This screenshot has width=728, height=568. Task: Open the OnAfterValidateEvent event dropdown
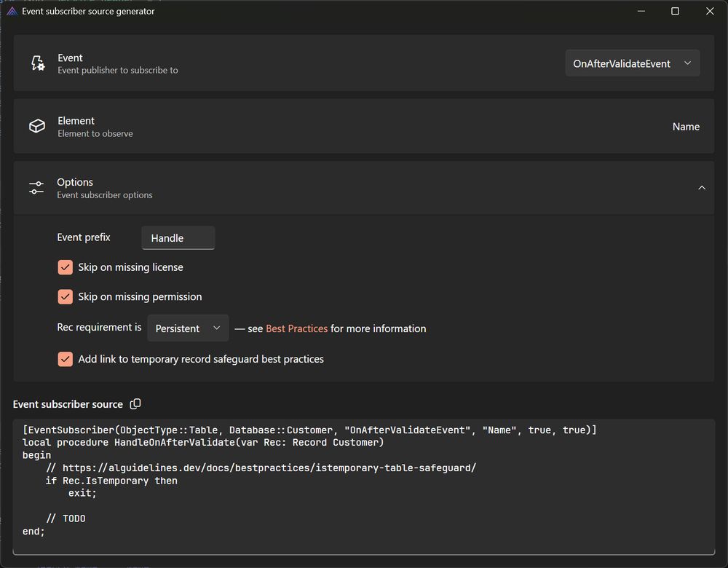(633, 63)
